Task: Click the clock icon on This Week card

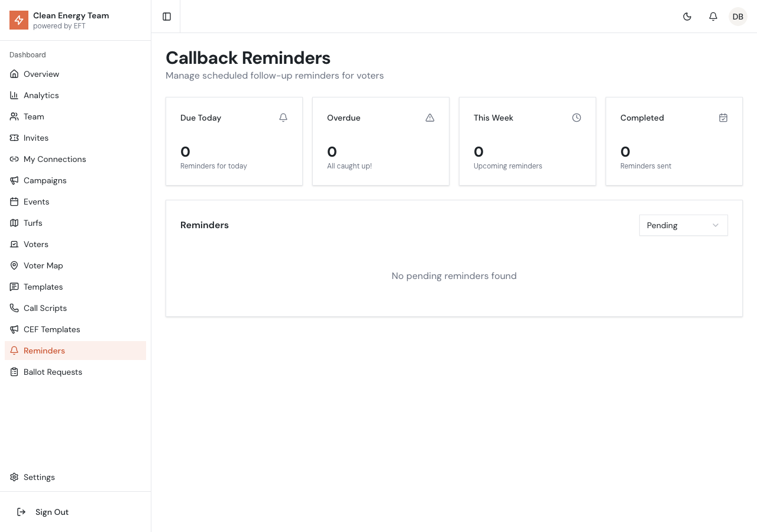Action: point(577,118)
